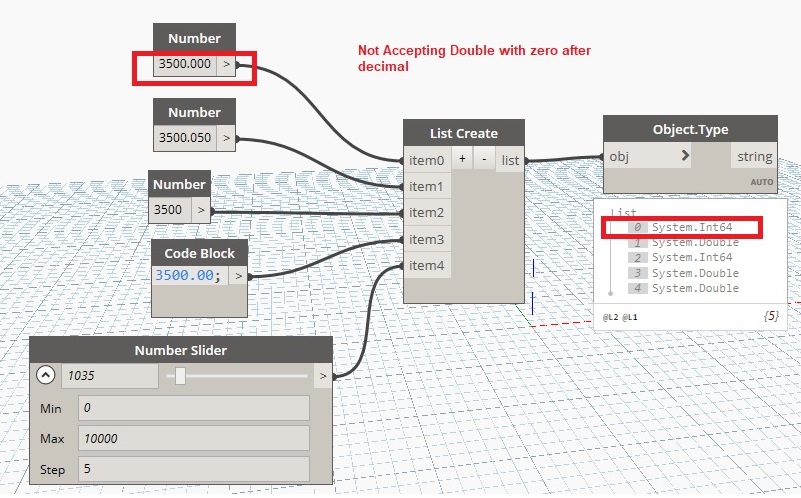Click the Code Block output port arrow
801x498 pixels.
tap(238, 276)
